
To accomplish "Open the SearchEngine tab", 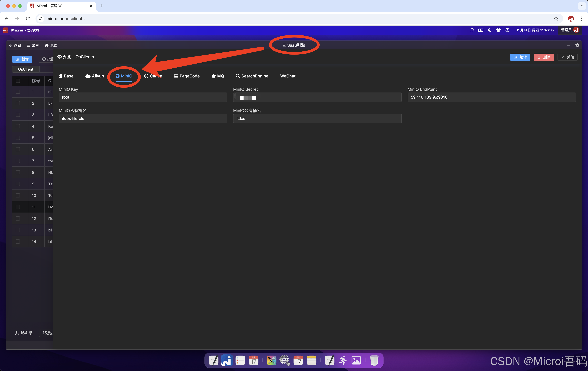I will [252, 76].
